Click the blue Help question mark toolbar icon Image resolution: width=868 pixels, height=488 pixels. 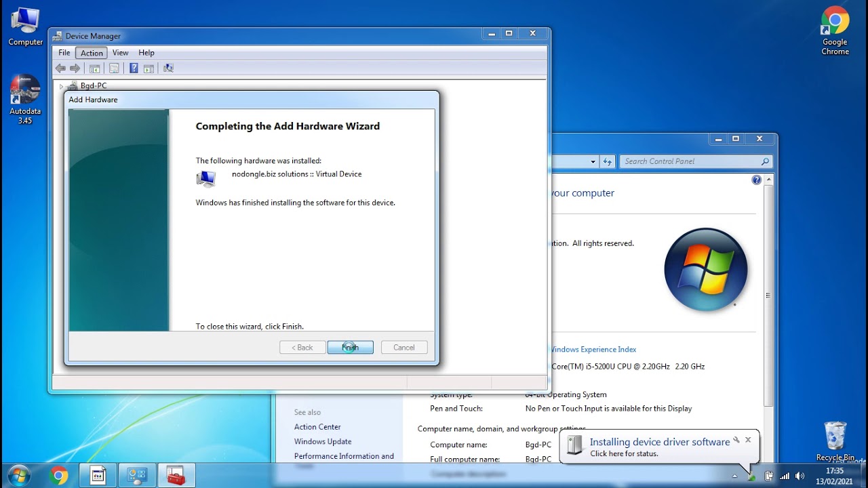coord(134,68)
